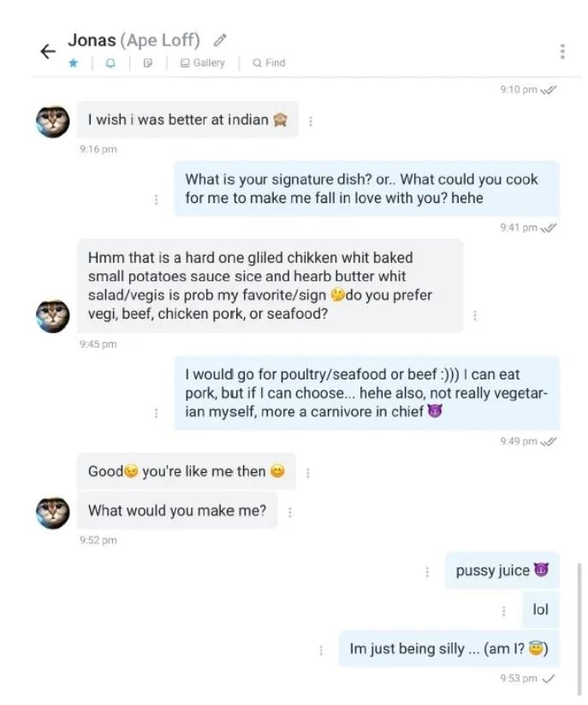
Task: Open options beside "Im just being silly" message
Action: pos(321,650)
